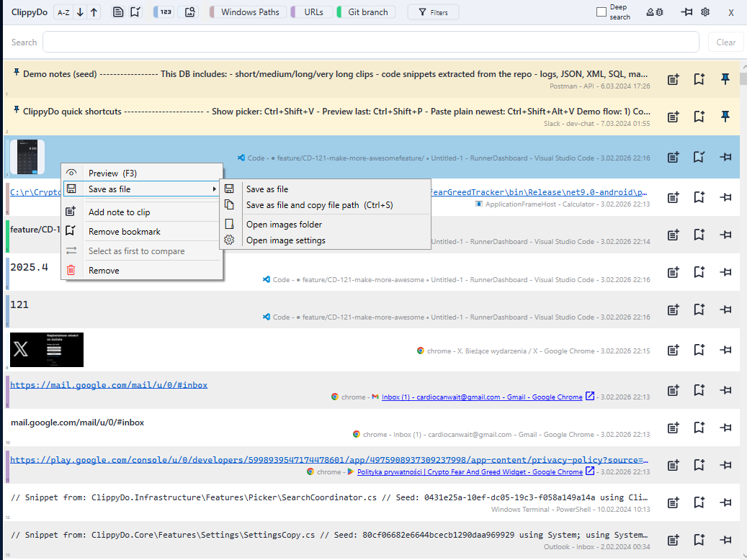Filter text clips using document icon
Image resolution: width=747 pixels, height=560 pixels.
(117, 12)
